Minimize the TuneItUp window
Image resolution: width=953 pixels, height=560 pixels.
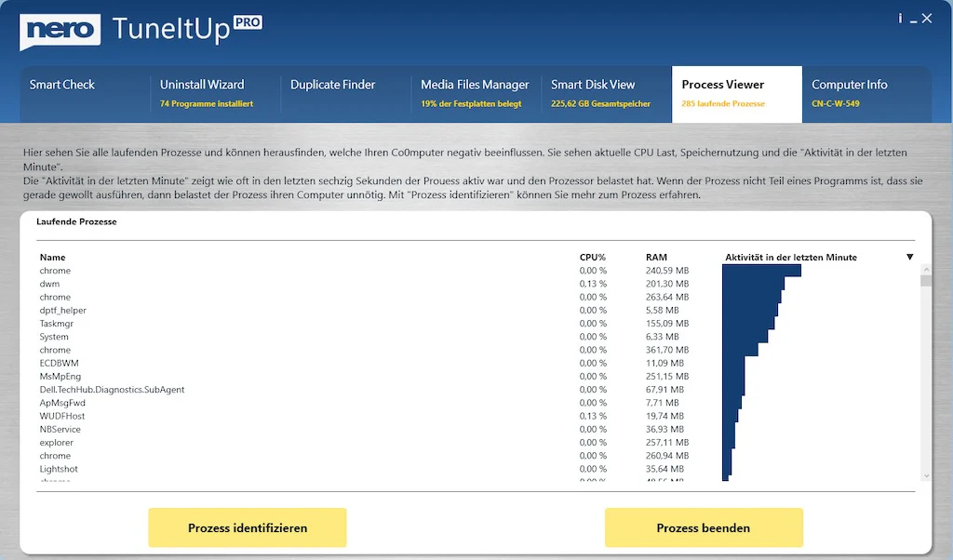(914, 20)
